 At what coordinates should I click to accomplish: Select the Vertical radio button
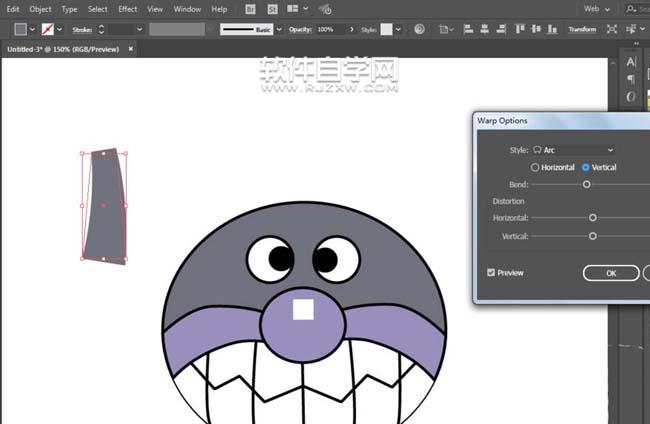click(586, 168)
